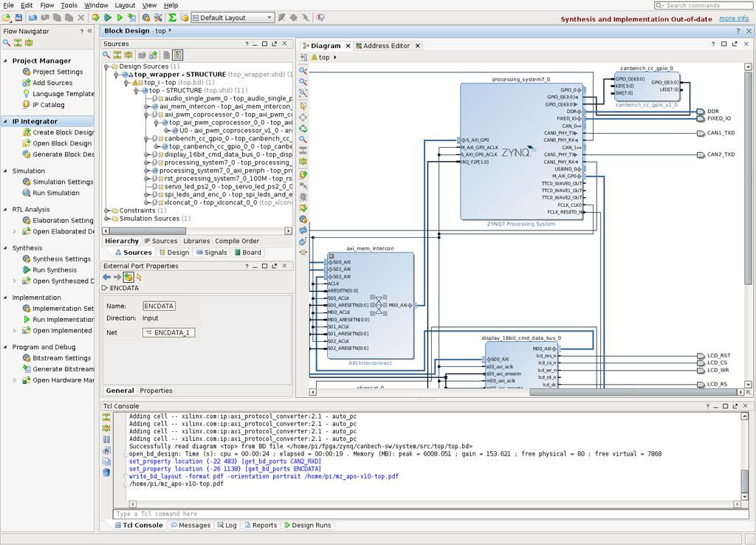Search in the Flow Navigator
Screen dimensions: 756x545
click(7, 43)
